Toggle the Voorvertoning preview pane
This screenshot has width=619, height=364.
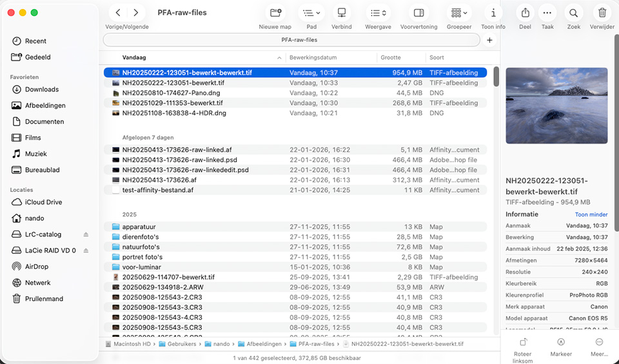(x=418, y=13)
